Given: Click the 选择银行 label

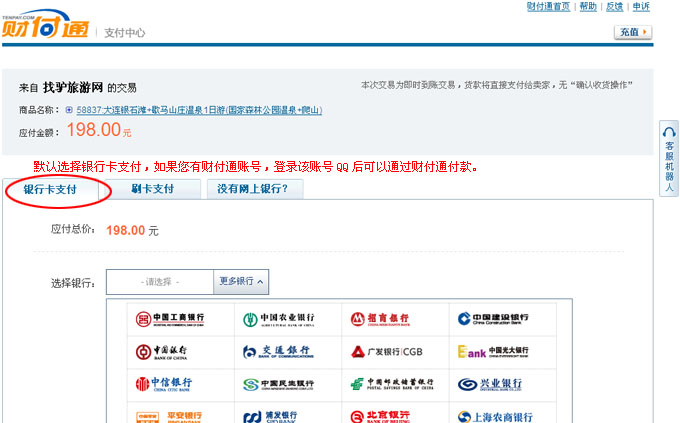Looking at the screenshot, I should (73, 283).
